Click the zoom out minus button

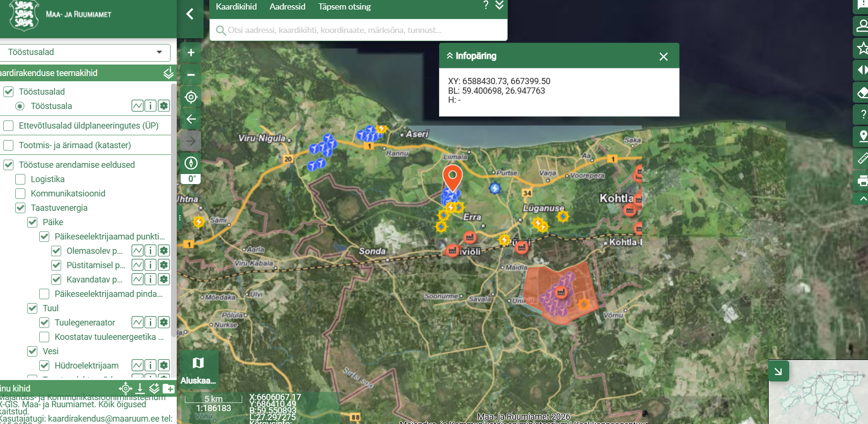coord(191,75)
